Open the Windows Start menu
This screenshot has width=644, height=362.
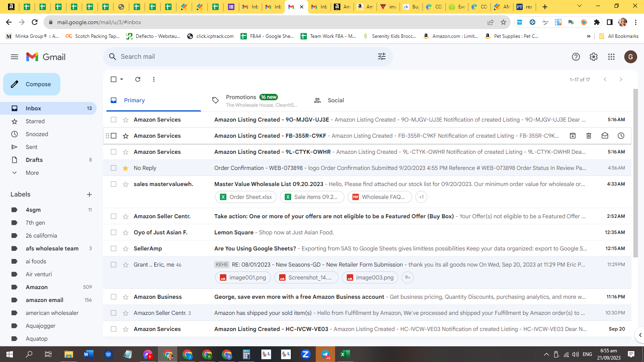tap(10, 354)
